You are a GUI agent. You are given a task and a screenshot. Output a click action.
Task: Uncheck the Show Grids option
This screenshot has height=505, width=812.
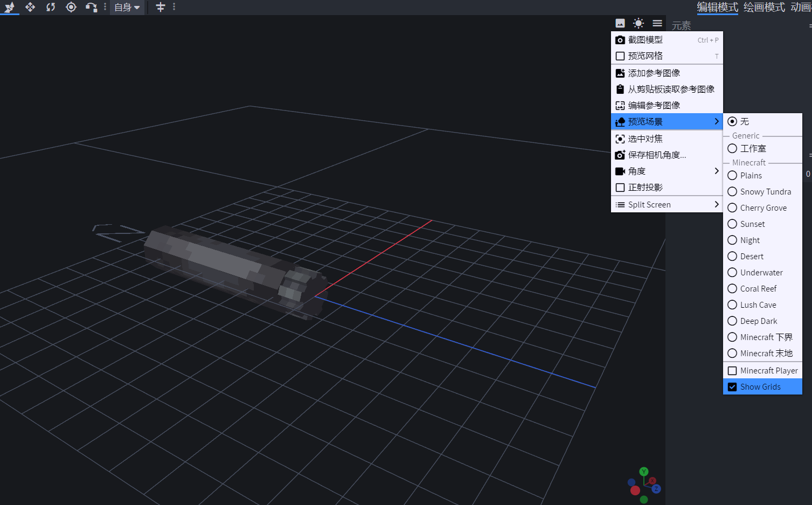coord(762,386)
